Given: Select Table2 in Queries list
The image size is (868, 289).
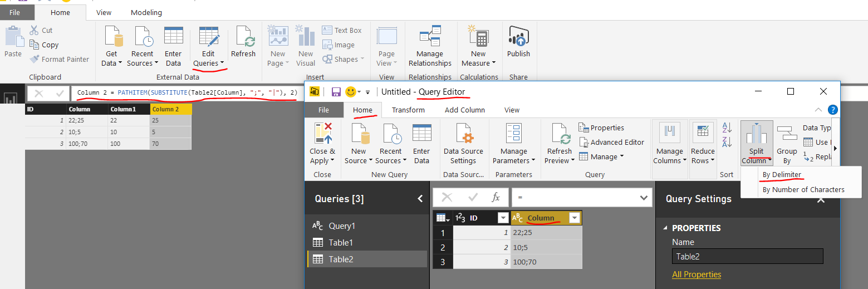Looking at the screenshot, I should tap(367, 259).
